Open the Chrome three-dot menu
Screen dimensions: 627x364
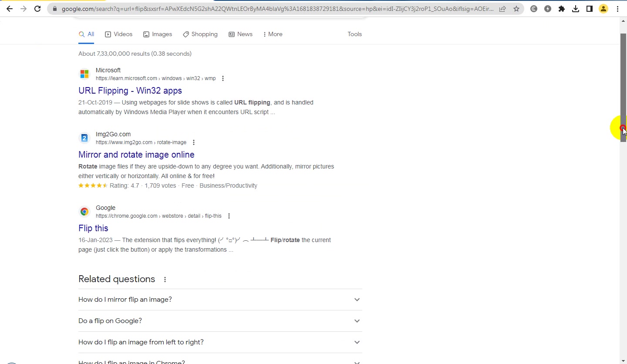tap(617, 9)
